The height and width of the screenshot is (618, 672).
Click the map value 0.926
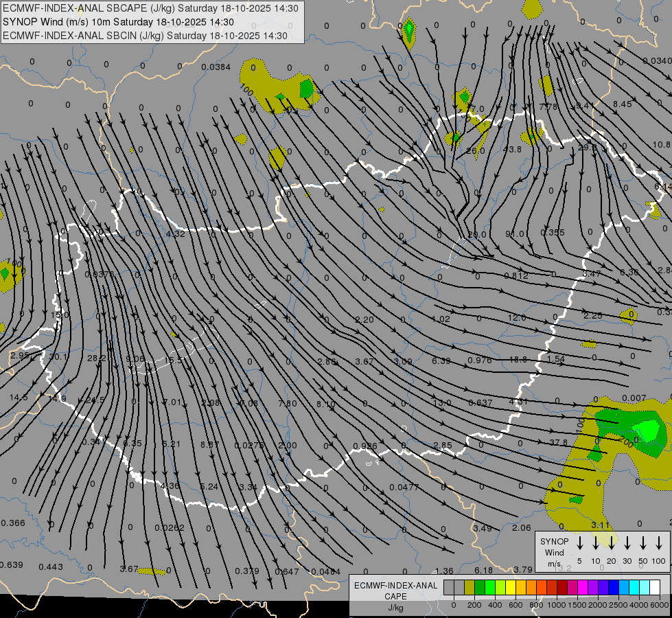(x=365, y=446)
